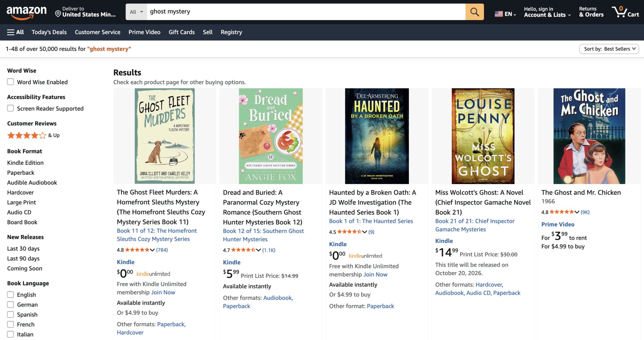Open Paperback format for Haunted by a Broken Oath
This screenshot has height=340, width=644.
point(380,306)
